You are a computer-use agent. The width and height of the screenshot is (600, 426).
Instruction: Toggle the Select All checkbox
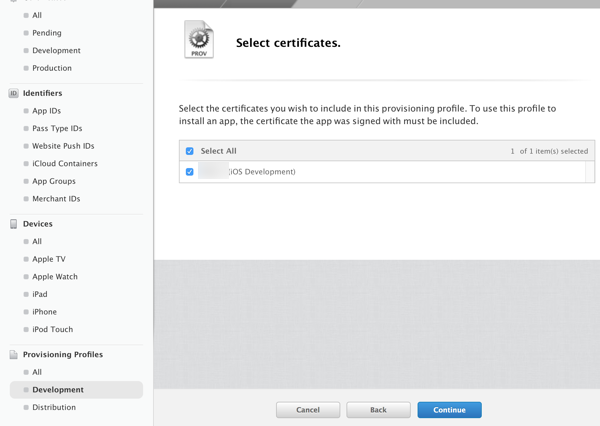(x=190, y=151)
